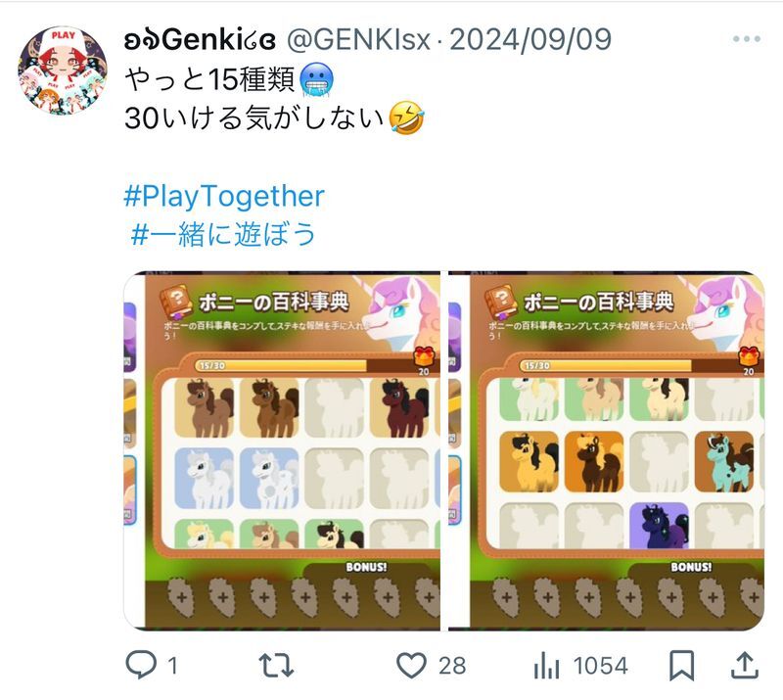783x700 pixels.
Task: Click the Genki display name
Action: click(200, 39)
